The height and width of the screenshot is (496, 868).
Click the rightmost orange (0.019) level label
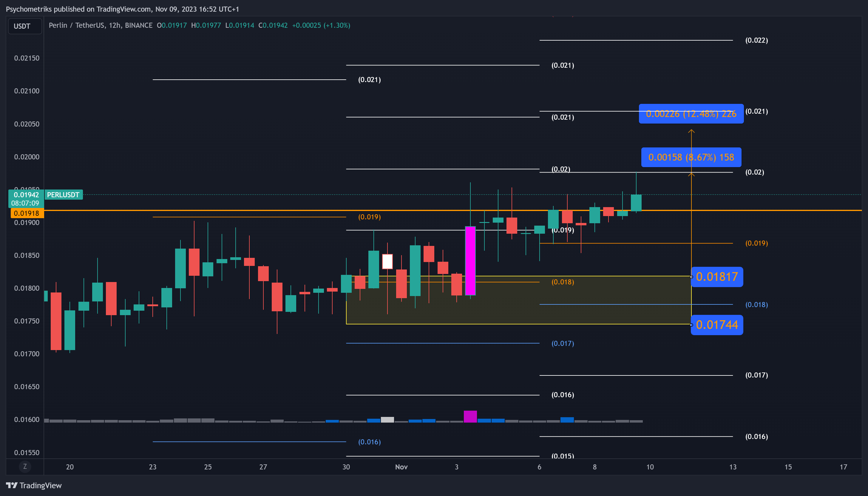(756, 243)
